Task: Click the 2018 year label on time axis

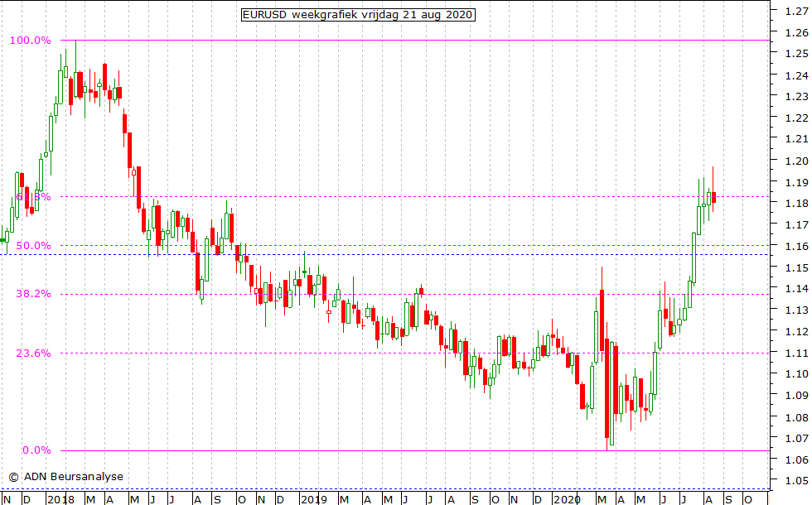Action: [x=60, y=499]
